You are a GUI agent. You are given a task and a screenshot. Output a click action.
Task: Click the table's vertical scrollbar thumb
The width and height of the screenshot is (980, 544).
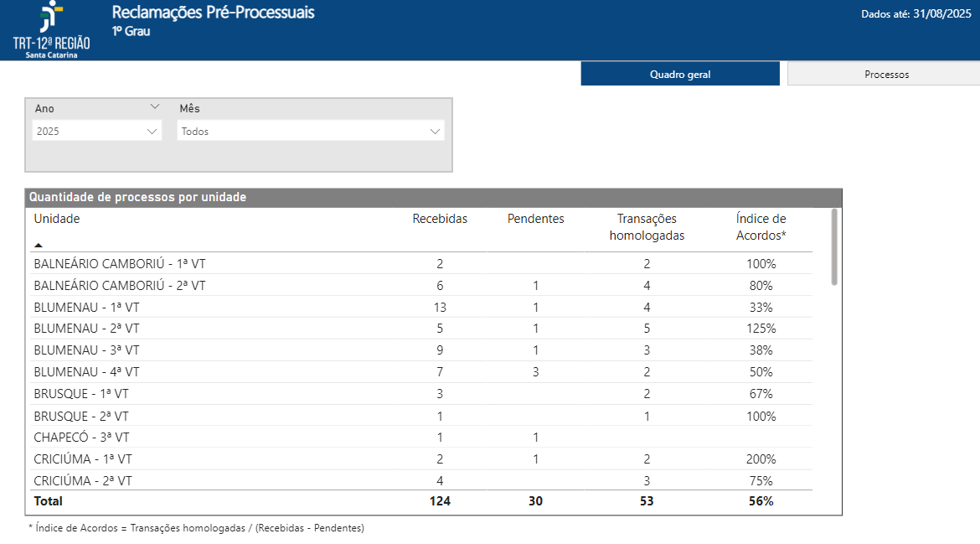833,247
